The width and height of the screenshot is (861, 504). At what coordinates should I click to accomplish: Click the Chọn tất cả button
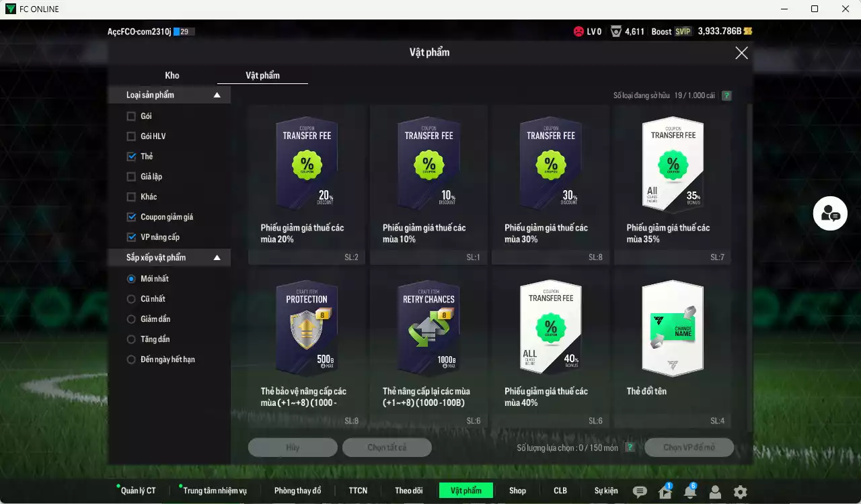tap(387, 448)
